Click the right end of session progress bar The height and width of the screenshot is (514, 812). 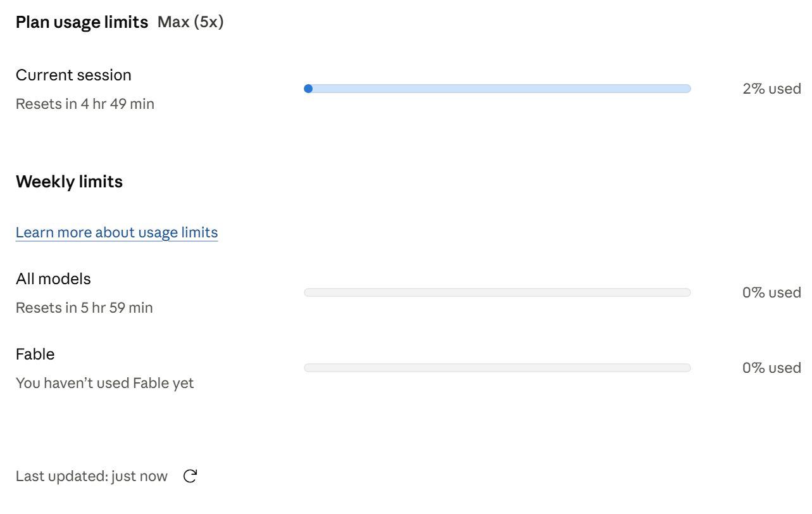[x=687, y=89]
